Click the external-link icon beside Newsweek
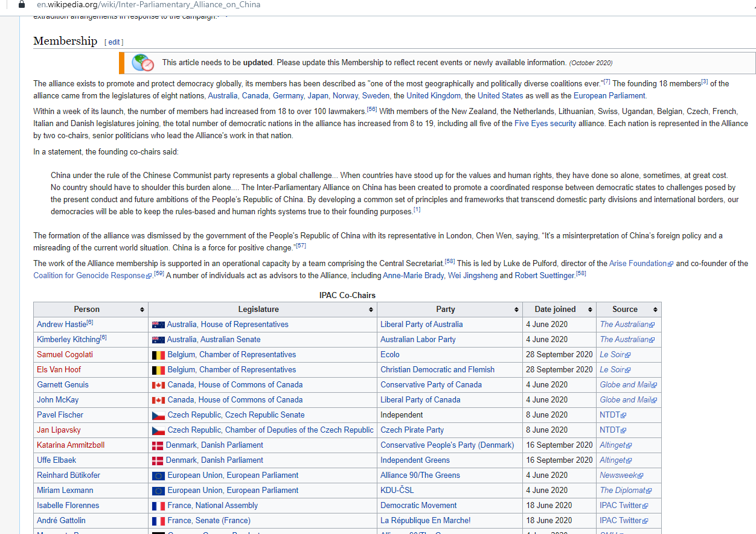This screenshot has height=534, width=756. click(641, 475)
